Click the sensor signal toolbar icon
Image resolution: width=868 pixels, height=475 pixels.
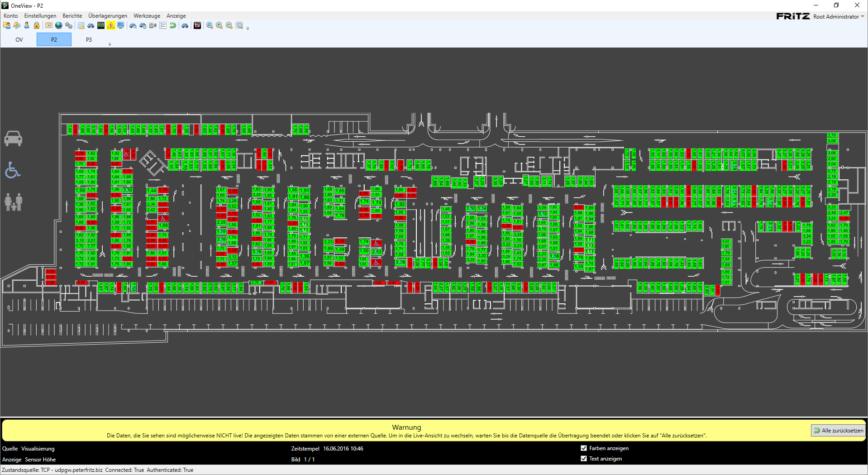tap(153, 25)
